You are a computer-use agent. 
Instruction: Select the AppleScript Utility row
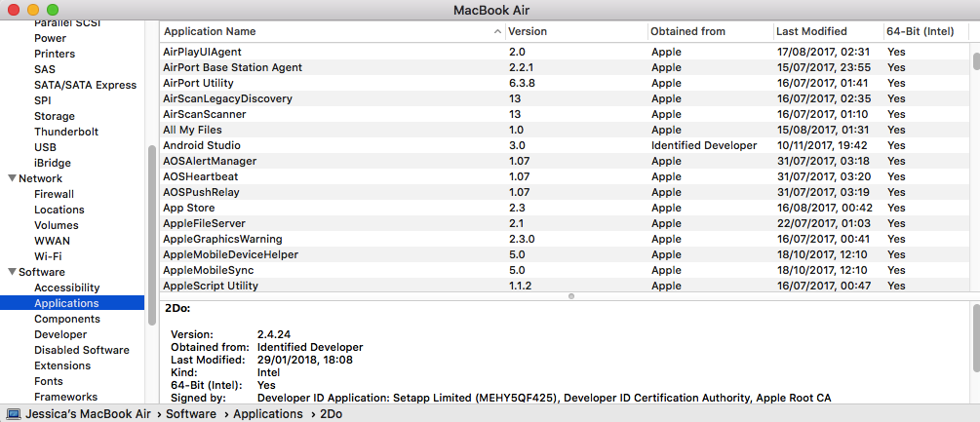(x=565, y=286)
